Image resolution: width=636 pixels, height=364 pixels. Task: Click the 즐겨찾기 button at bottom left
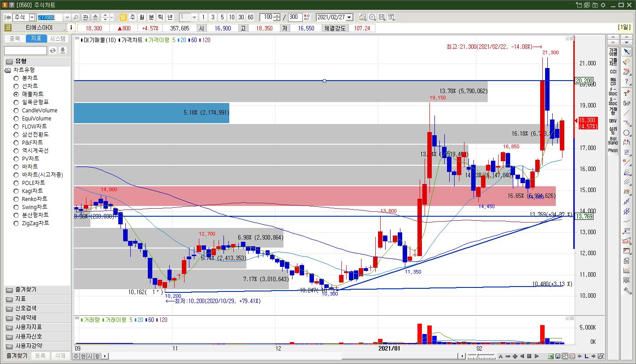tap(17, 355)
